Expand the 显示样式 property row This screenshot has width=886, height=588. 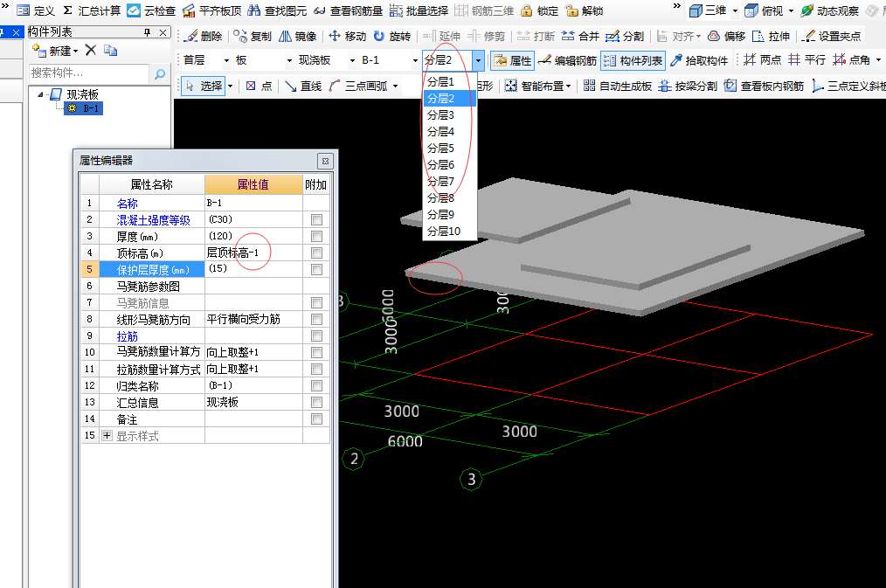tap(107, 436)
